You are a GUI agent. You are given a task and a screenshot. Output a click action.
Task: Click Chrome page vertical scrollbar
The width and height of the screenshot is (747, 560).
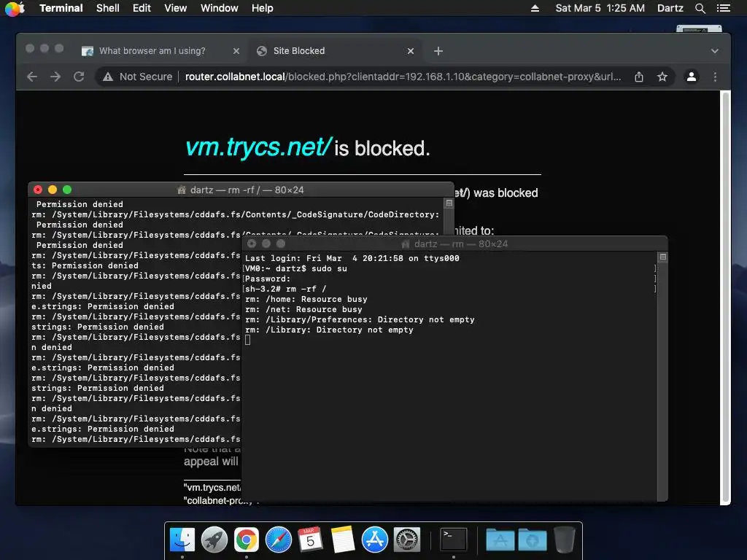(726, 297)
